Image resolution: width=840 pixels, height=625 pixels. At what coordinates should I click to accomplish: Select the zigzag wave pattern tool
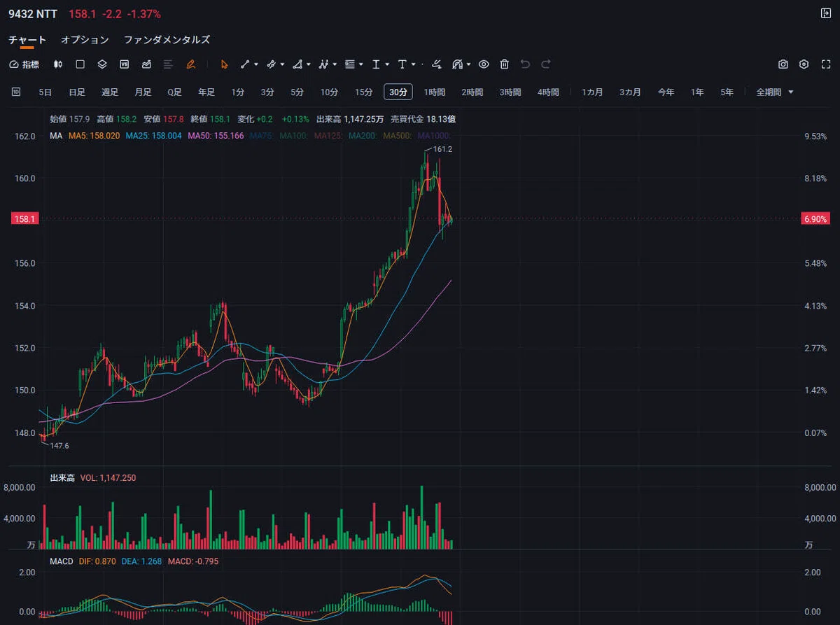(x=323, y=64)
